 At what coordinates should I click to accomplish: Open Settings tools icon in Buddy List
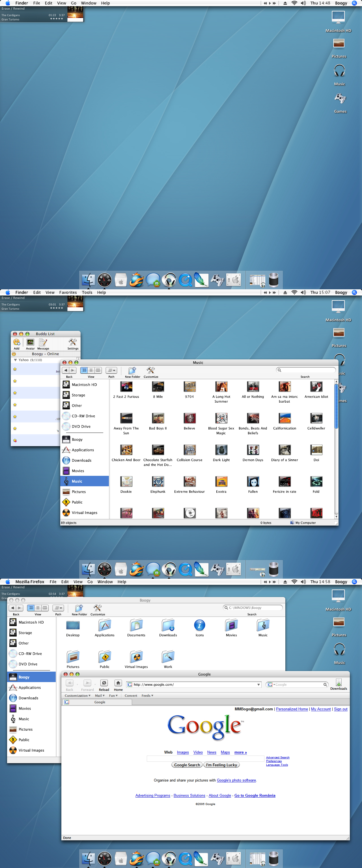tap(72, 342)
